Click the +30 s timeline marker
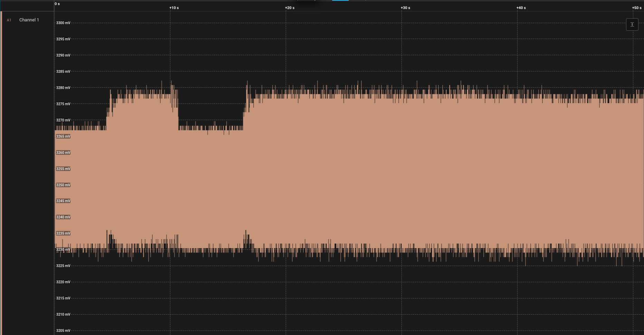The width and height of the screenshot is (644, 335). click(x=406, y=8)
